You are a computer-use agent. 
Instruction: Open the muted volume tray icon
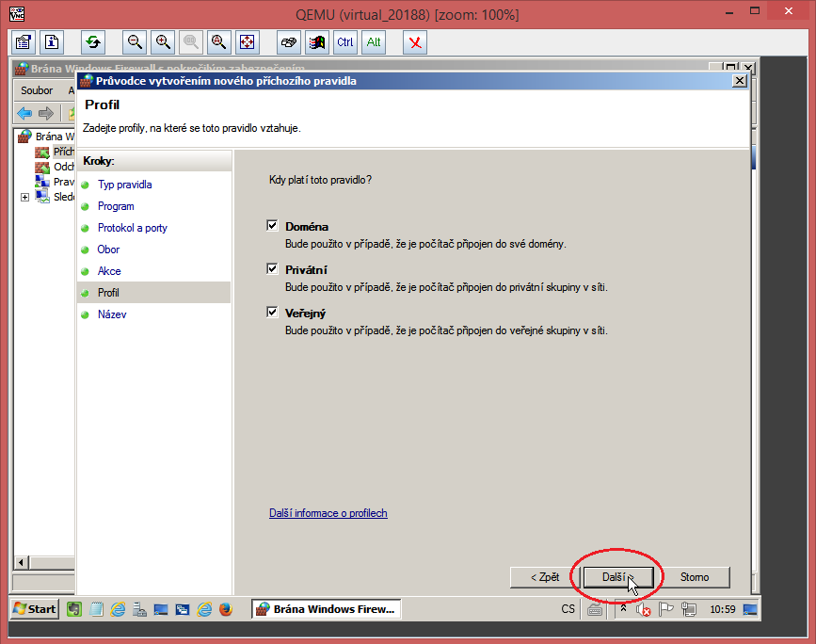click(x=643, y=609)
